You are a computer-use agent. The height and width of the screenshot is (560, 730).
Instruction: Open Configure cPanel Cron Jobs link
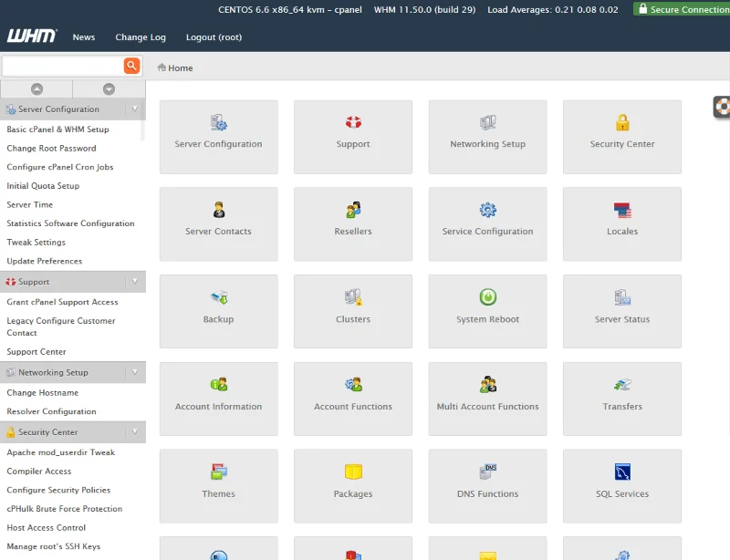(x=60, y=167)
